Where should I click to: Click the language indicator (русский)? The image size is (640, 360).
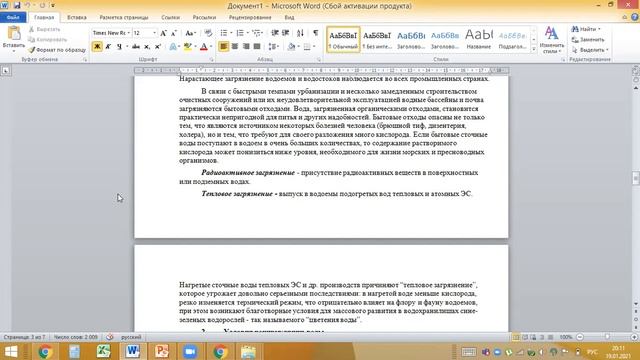pyautogui.click(x=131, y=337)
